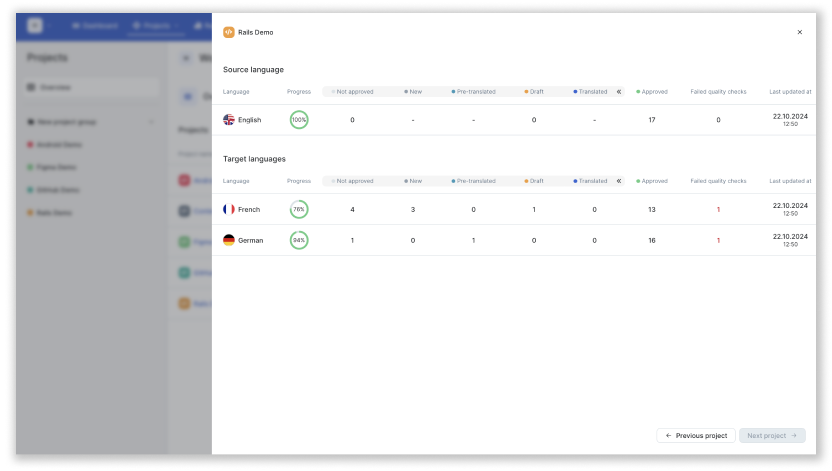Click the app logo in background header

coord(35,25)
